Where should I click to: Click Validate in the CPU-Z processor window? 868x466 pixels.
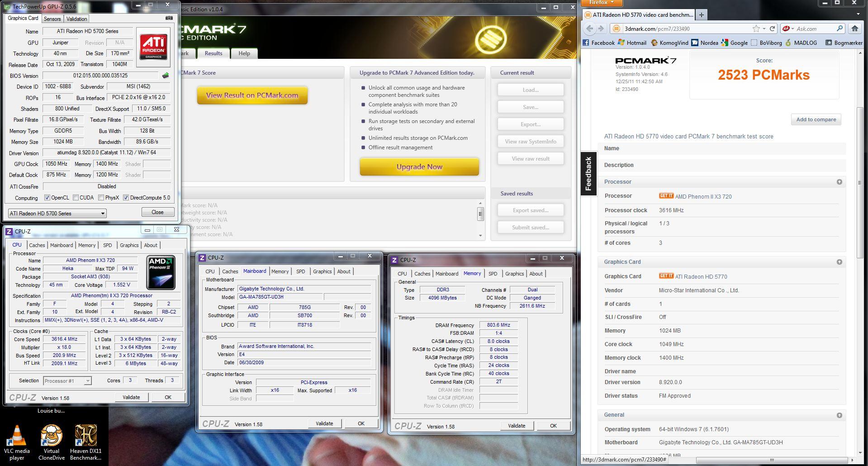[131, 397]
